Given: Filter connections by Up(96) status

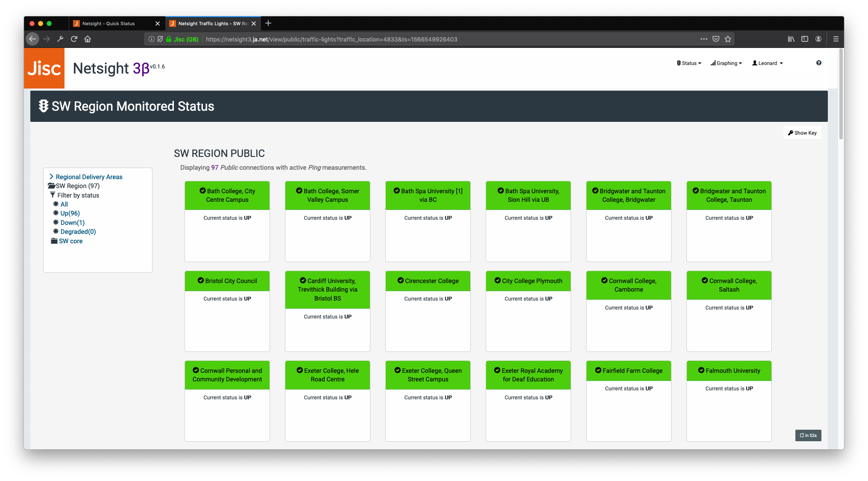Looking at the screenshot, I should pos(70,213).
